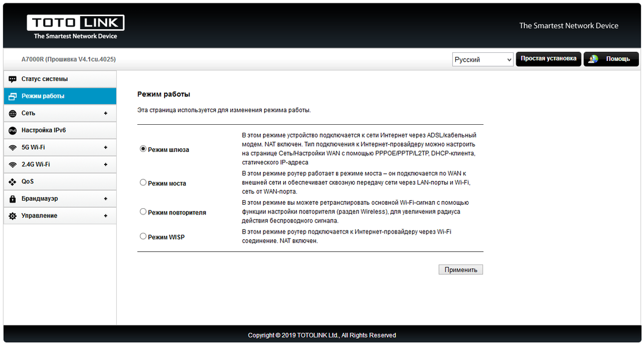Click the 5G Wi-Fi menu label
Viewport: 644px width, 345px height.
click(33, 147)
